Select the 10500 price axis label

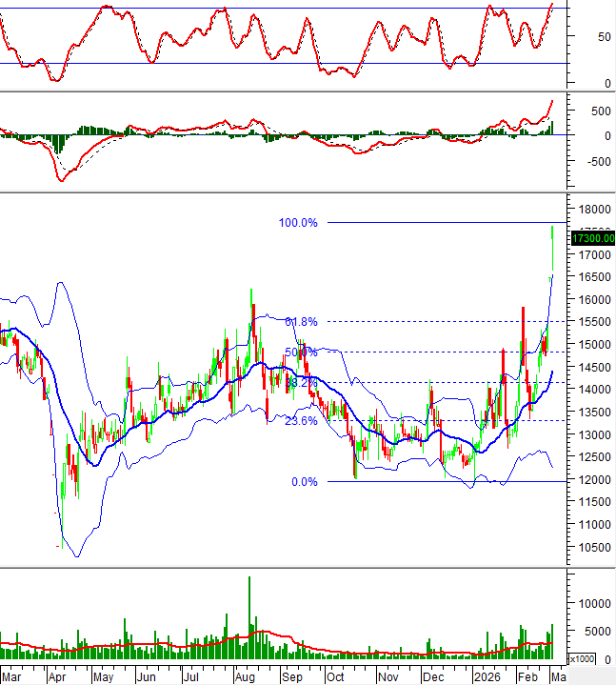click(x=592, y=548)
